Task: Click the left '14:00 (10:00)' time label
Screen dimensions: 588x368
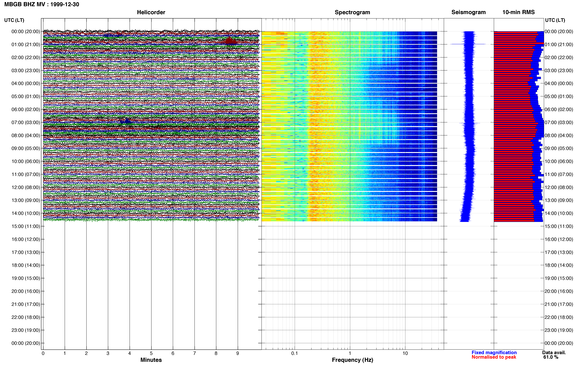Action: (x=26, y=213)
